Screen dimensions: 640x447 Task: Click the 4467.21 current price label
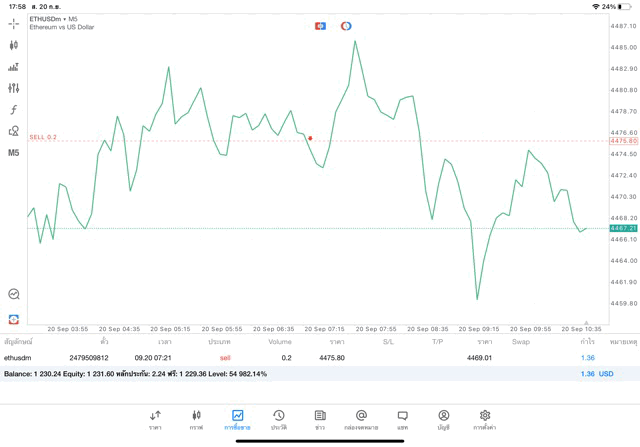click(623, 229)
